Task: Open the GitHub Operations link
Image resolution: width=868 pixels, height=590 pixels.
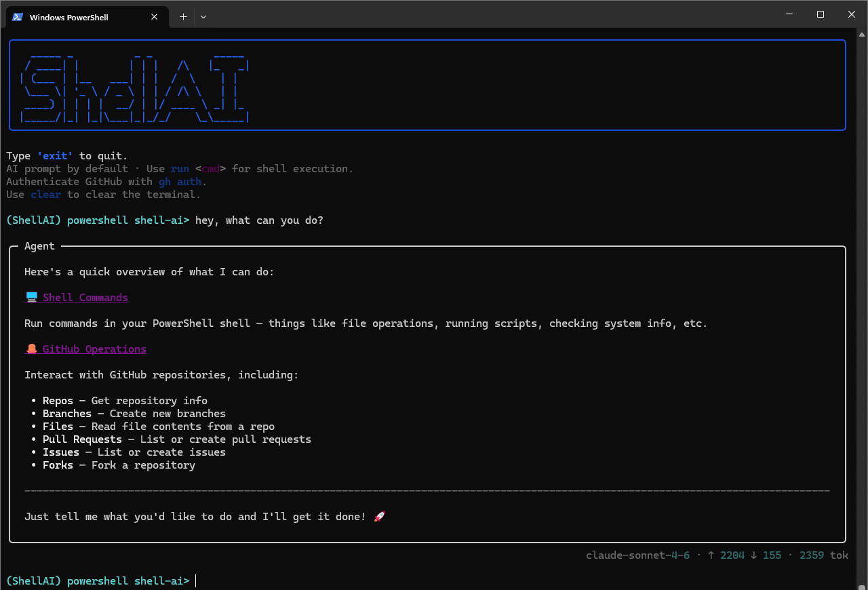Action: [94, 349]
